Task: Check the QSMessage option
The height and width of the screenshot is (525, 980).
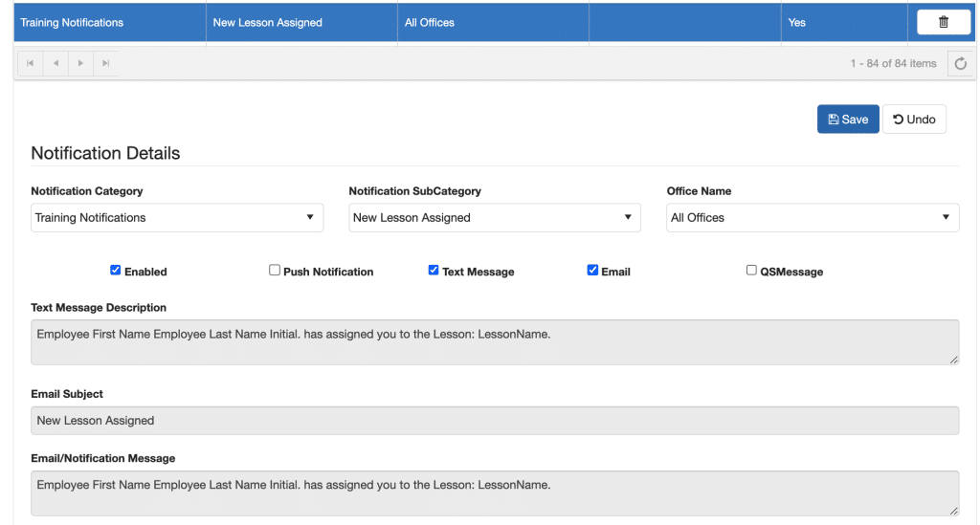Action: point(751,271)
